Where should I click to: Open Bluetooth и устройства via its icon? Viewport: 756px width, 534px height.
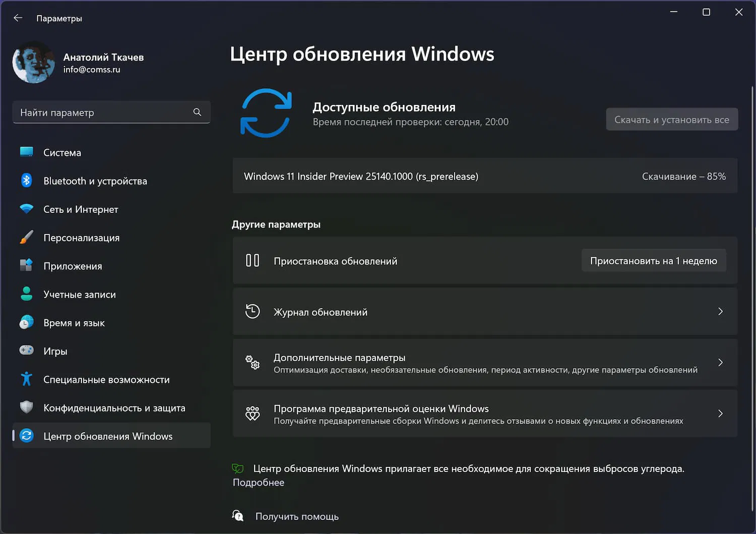26,181
